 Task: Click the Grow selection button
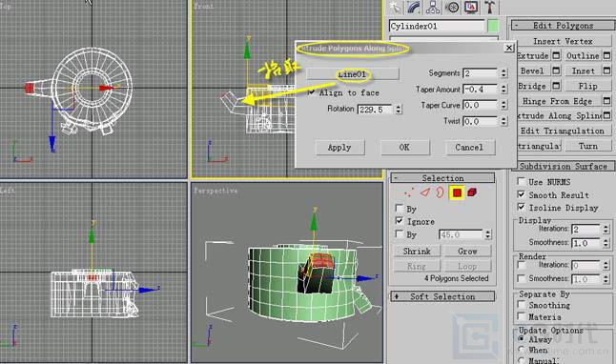pos(467,252)
